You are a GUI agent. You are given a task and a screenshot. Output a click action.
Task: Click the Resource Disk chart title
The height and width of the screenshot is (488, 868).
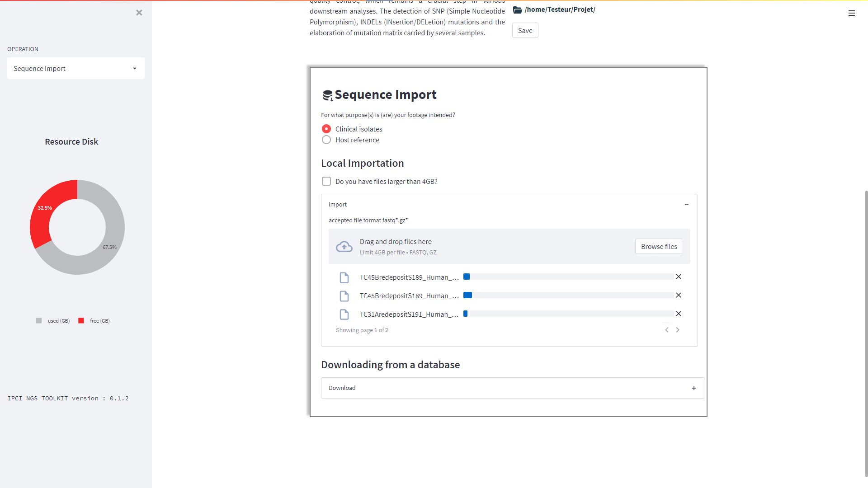click(71, 142)
